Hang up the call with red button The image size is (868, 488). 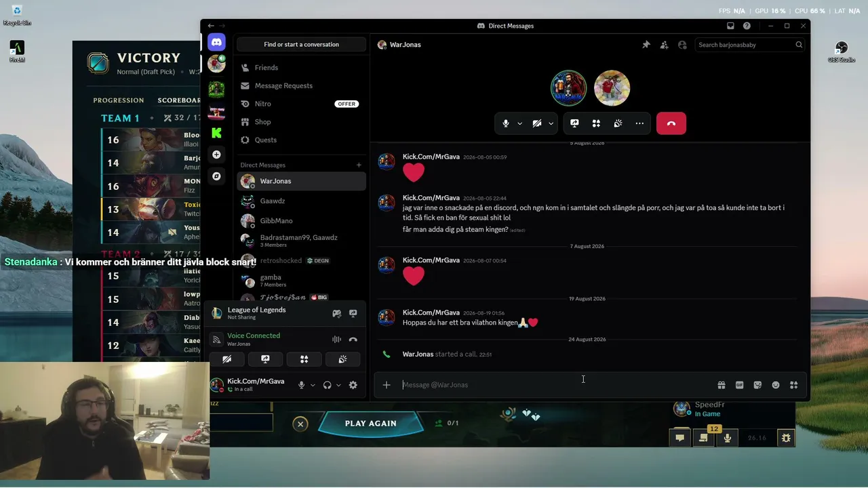click(671, 123)
